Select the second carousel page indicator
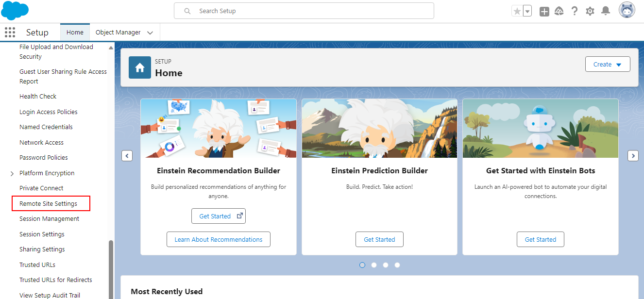 374,265
